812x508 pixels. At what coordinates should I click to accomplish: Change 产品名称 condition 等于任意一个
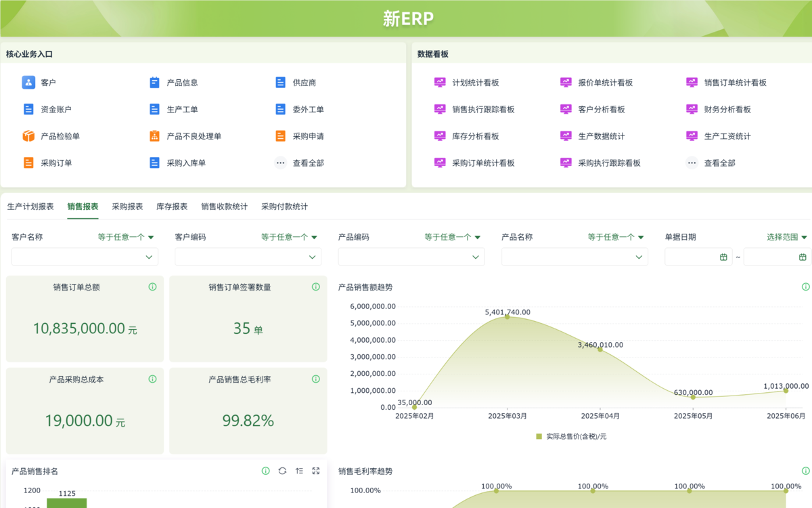(616, 237)
